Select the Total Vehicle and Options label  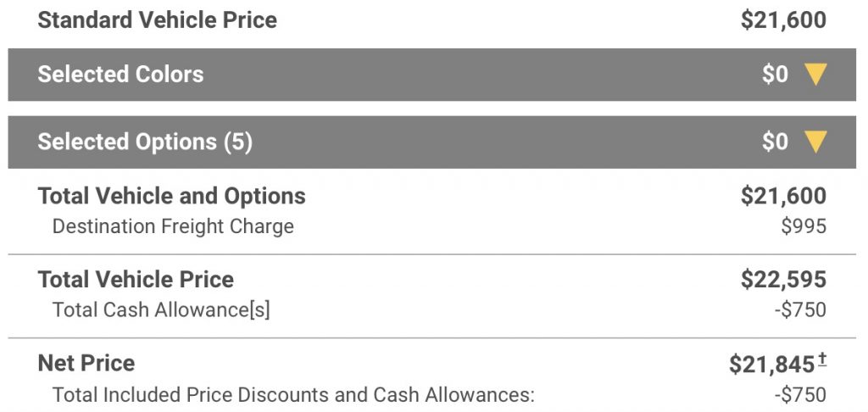tap(171, 196)
